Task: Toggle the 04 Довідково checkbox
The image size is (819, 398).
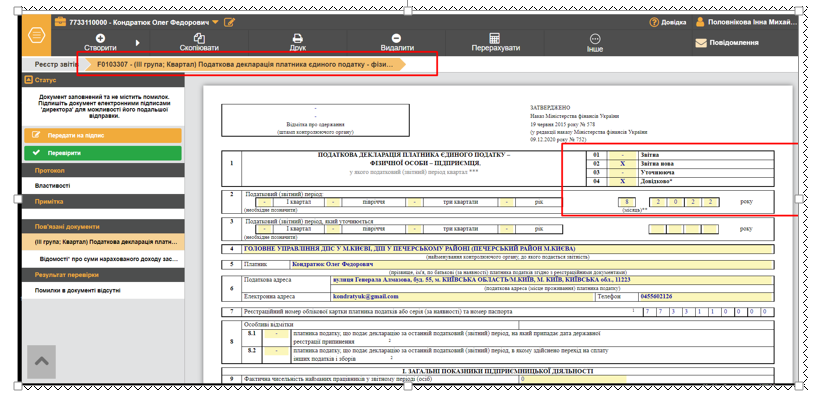Action: click(x=622, y=181)
